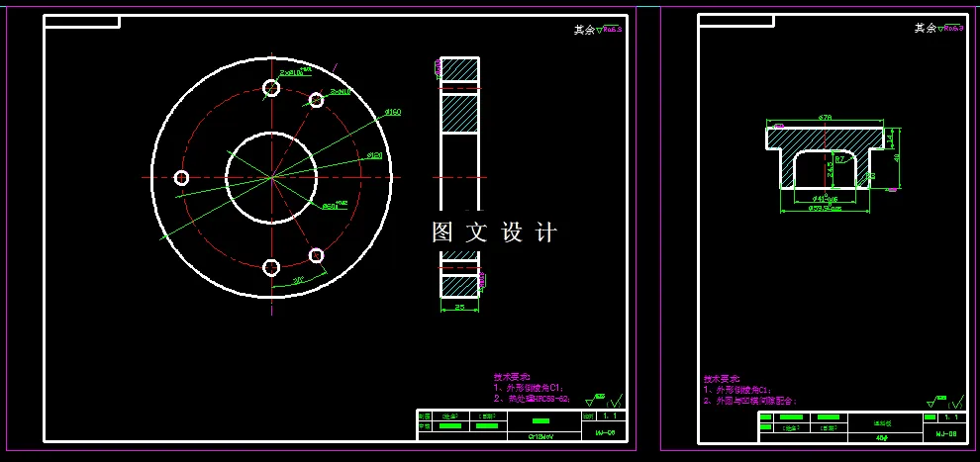The height and width of the screenshot is (462, 980).
Task: Pick the bottom bolt hole on vertical centerline
Action: point(271,268)
